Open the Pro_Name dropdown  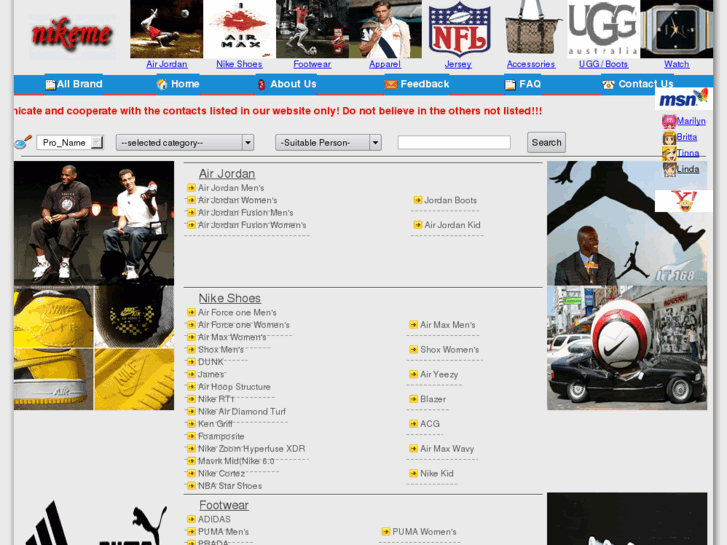click(x=70, y=142)
